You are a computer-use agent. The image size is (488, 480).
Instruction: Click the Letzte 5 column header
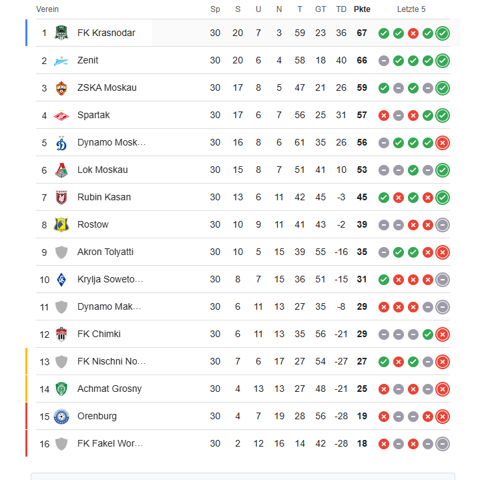point(411,9)
